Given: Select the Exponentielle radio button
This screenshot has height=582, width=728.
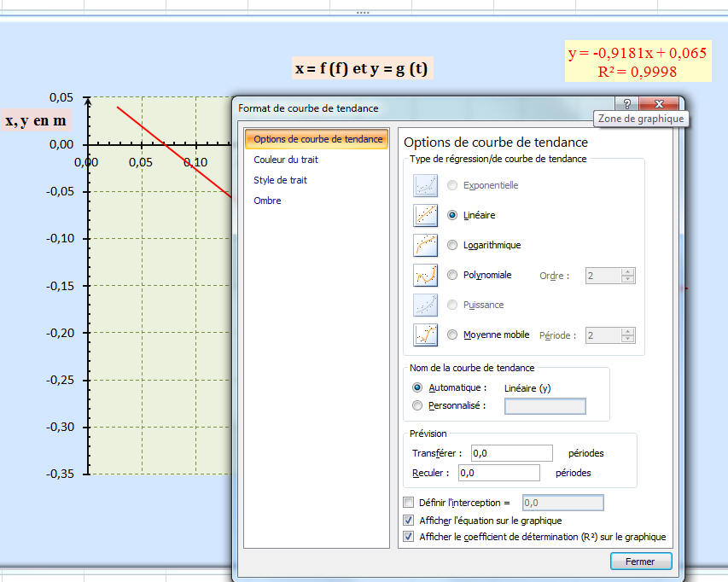Looking at the screenshot, I should click(x=452, y=185).
